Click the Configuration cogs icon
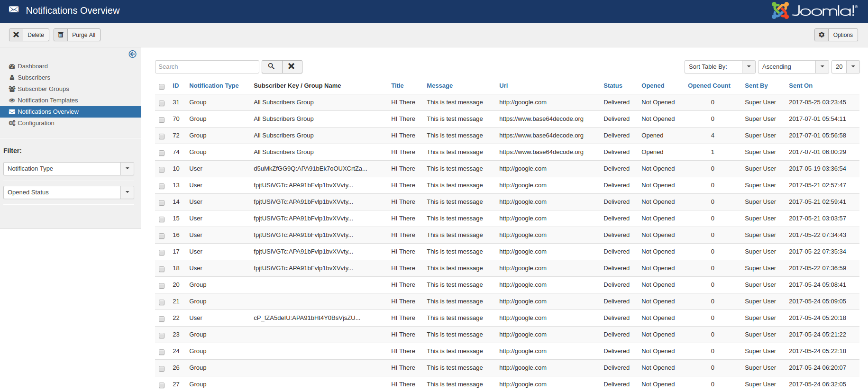Viewport: 868px width, 392px height. coord(12,123)
